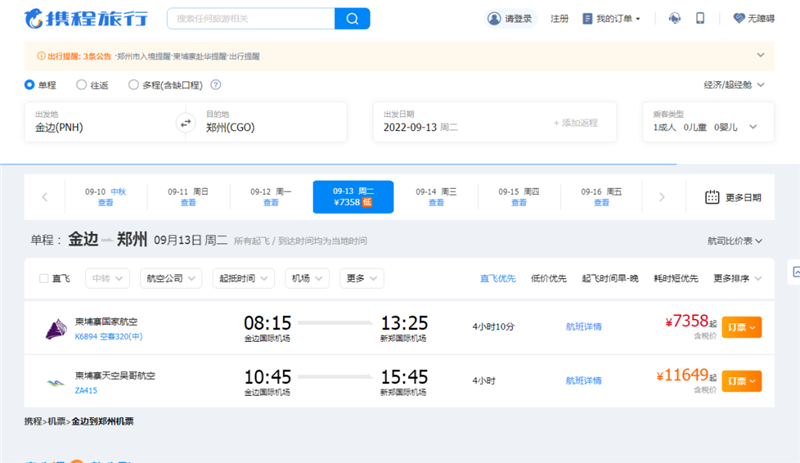Expand booking options for ¥11649 flight
The height and width of the screenshot is (463, 800).
pyautogui.click(x=741, y=381)
